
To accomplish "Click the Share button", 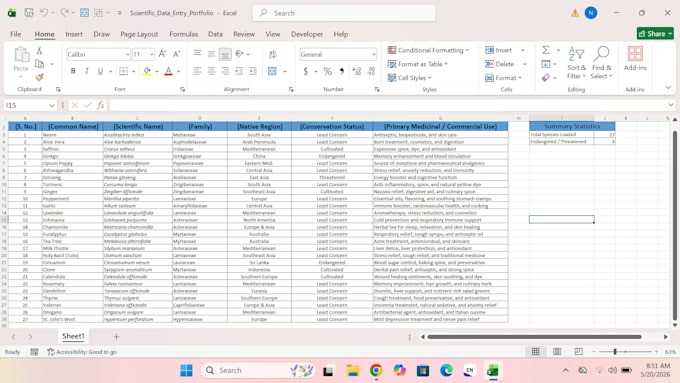I will click(655, 33).
